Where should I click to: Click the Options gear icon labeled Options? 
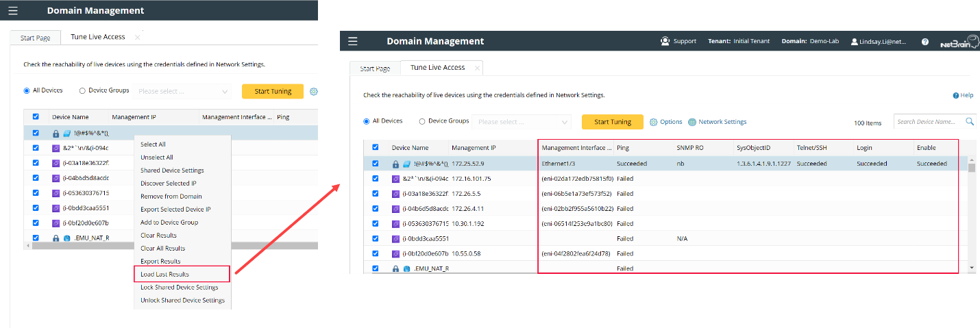pos(654,122)
